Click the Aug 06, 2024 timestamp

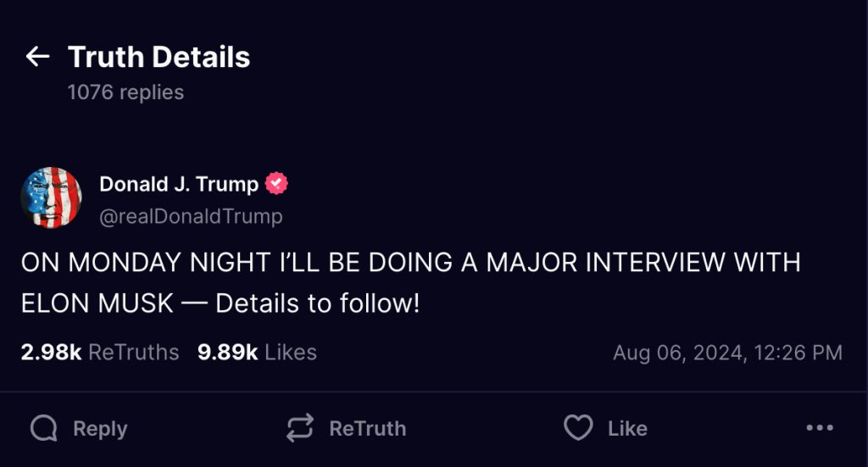(727, 353)
